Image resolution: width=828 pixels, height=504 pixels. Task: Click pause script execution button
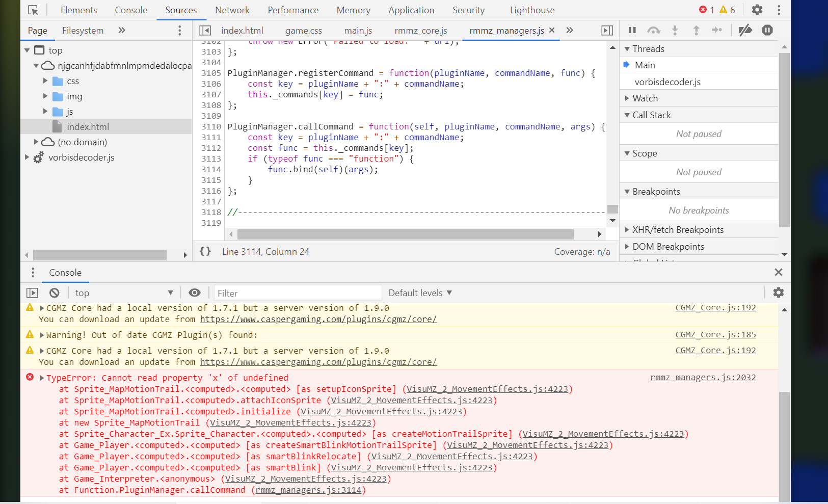[x=632, y=30]
